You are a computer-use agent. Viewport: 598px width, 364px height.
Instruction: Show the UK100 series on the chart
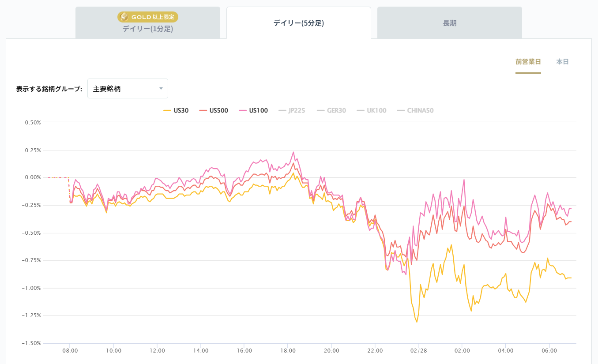[376, 111]
